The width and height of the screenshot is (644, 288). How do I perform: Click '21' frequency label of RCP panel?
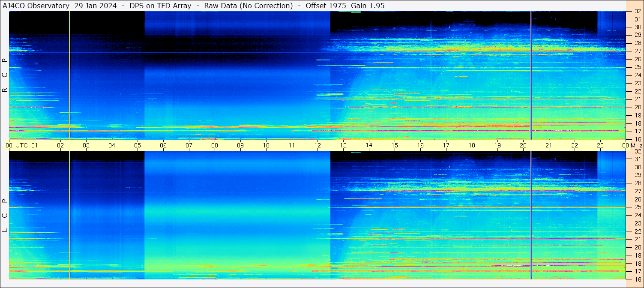pos(638,99)
